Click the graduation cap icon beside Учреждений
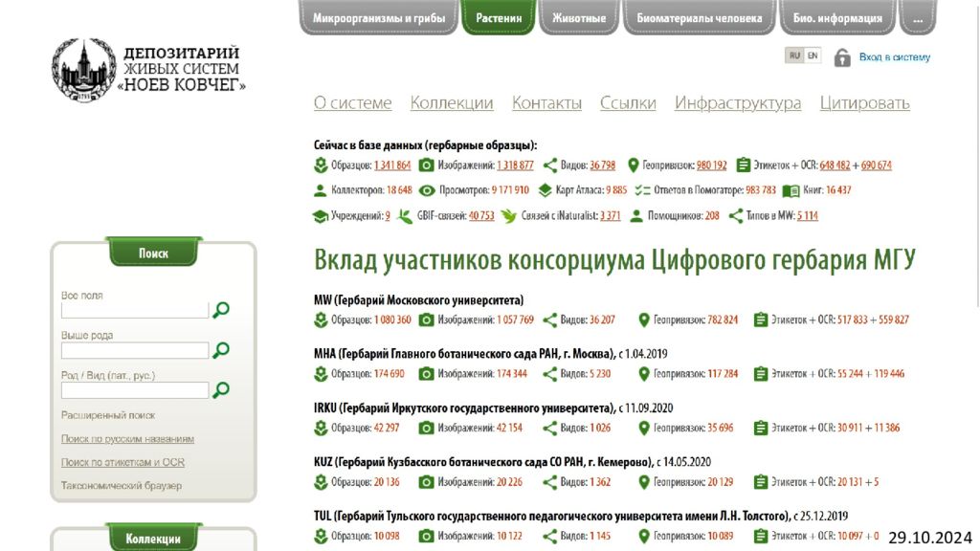The image size is (980, 551). pyautogui.click(x=320, y=217)
